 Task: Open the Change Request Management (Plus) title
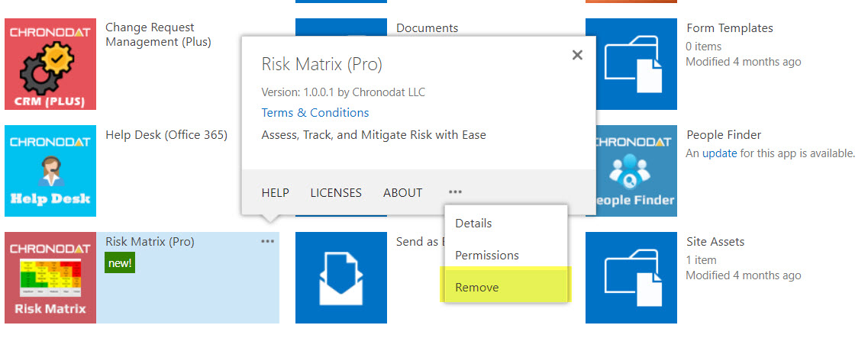(158, 34)
